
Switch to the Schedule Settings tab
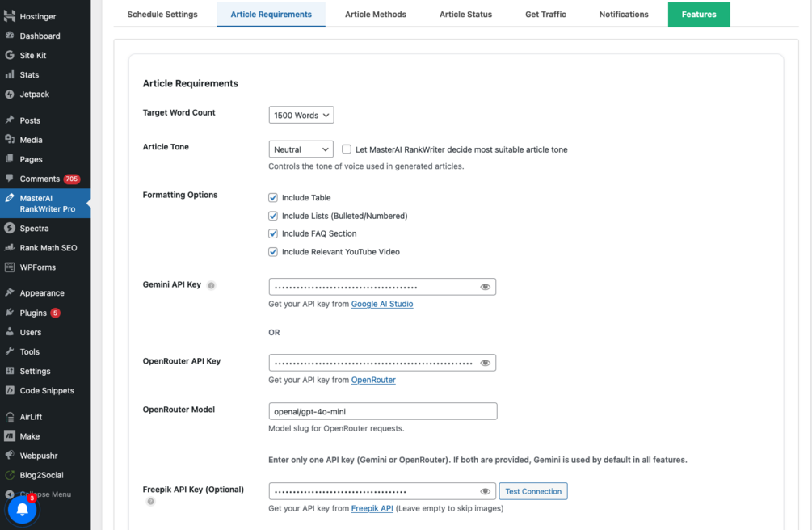(x=162, y=15)
